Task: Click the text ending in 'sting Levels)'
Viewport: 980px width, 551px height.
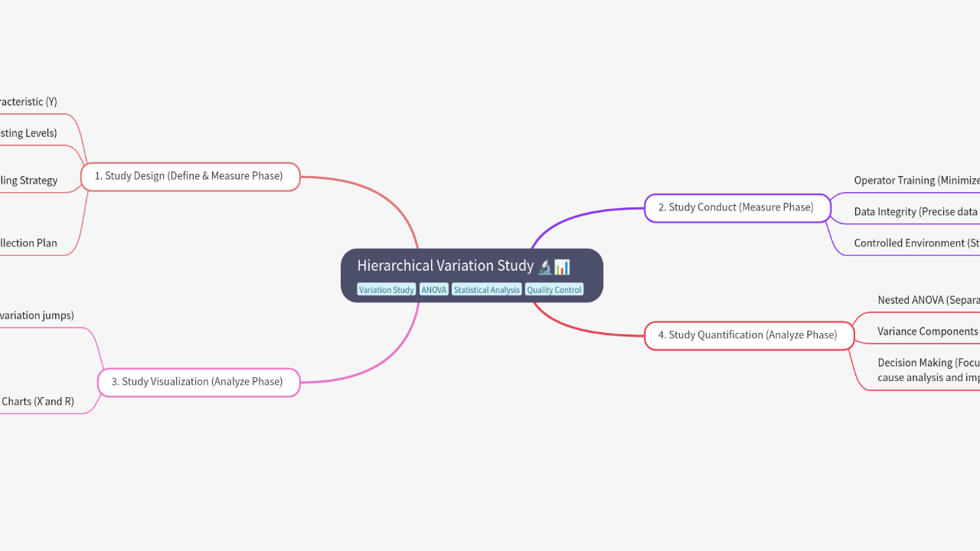Action: click(28, 133)
